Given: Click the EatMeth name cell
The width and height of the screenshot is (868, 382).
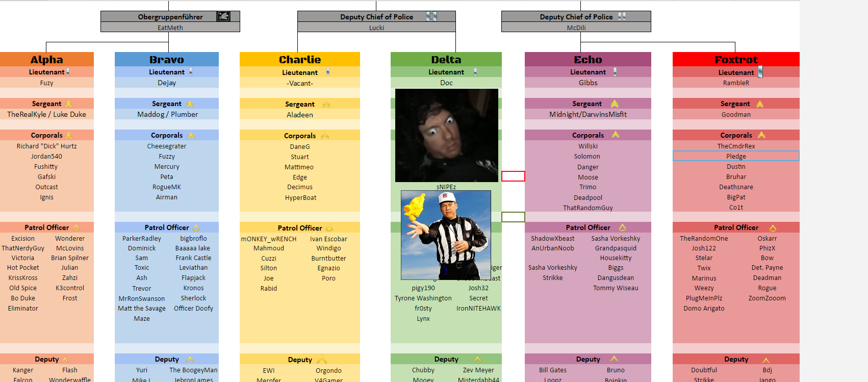Looking at the screenshot, I should 170,28.
